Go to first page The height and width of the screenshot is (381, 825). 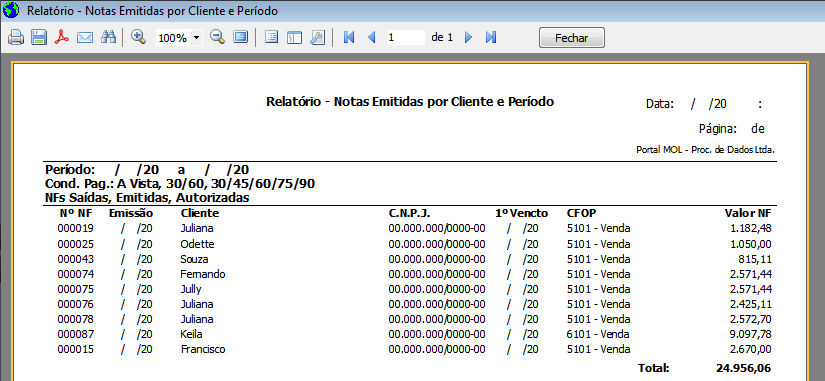[348, 37]
